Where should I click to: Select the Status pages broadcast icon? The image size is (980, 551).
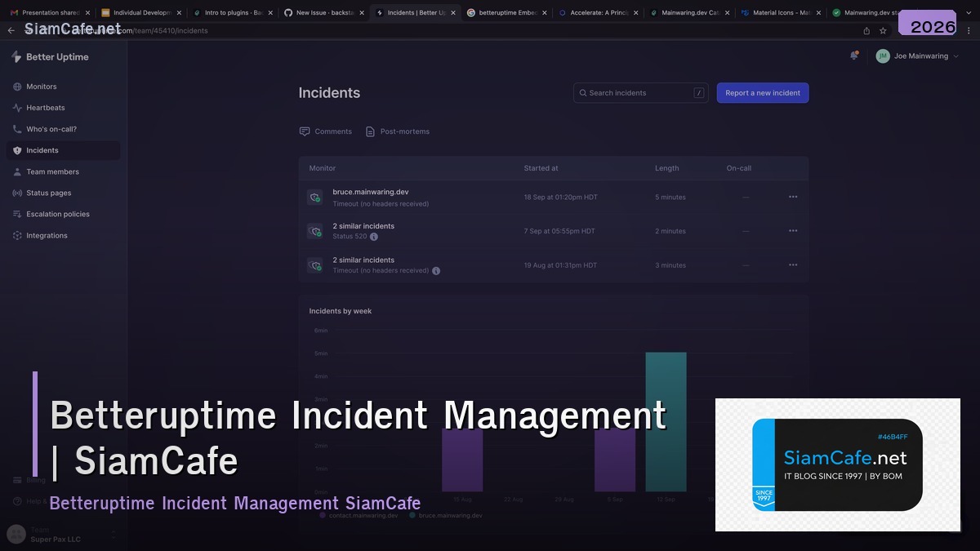18,193
